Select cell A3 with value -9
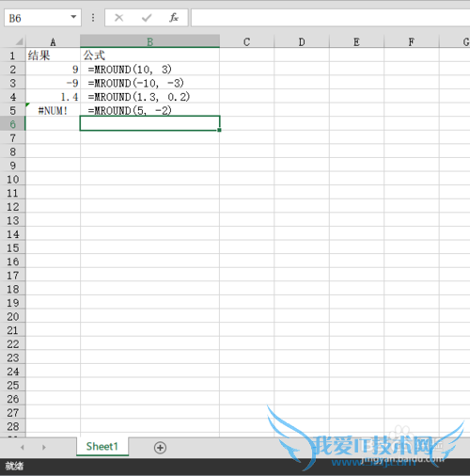 pyautogui.click(x=53, y=83)
